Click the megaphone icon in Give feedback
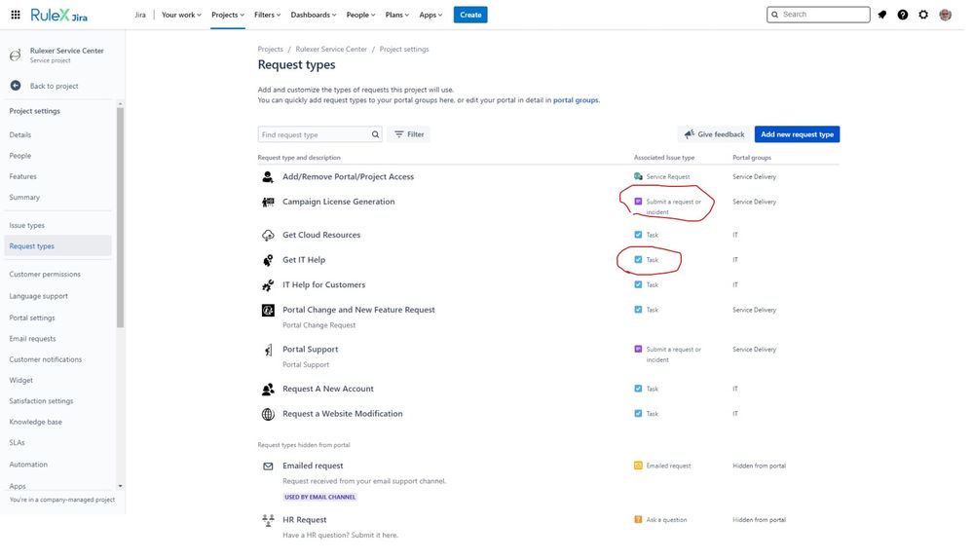Screen dimensions: 973x560 pos(689,134)
